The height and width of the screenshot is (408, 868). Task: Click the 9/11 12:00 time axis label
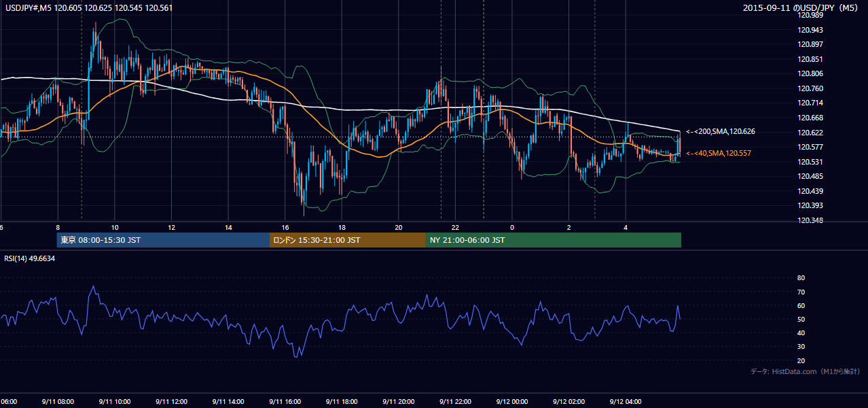tap(171, 401)
